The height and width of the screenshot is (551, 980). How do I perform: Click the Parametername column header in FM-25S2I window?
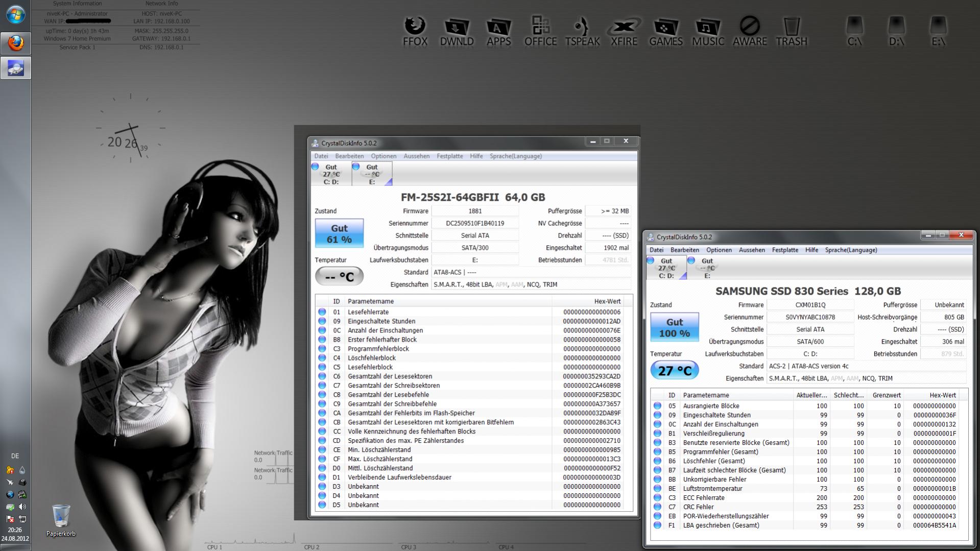coord(448,301)
